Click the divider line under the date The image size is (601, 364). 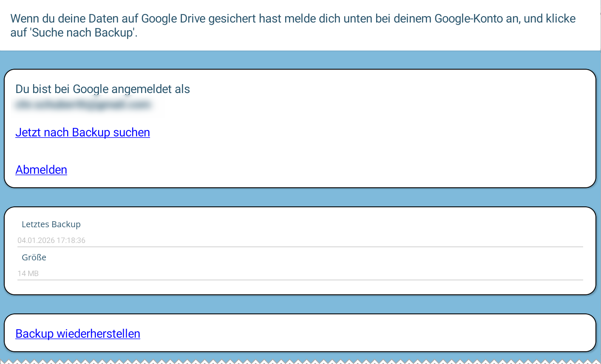300,247
